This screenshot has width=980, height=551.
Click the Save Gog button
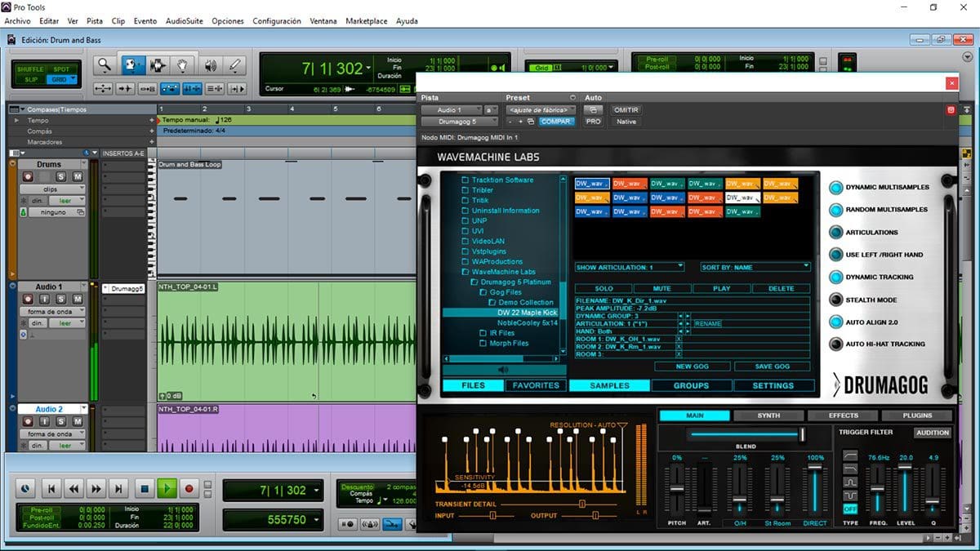tap(772, 367)
